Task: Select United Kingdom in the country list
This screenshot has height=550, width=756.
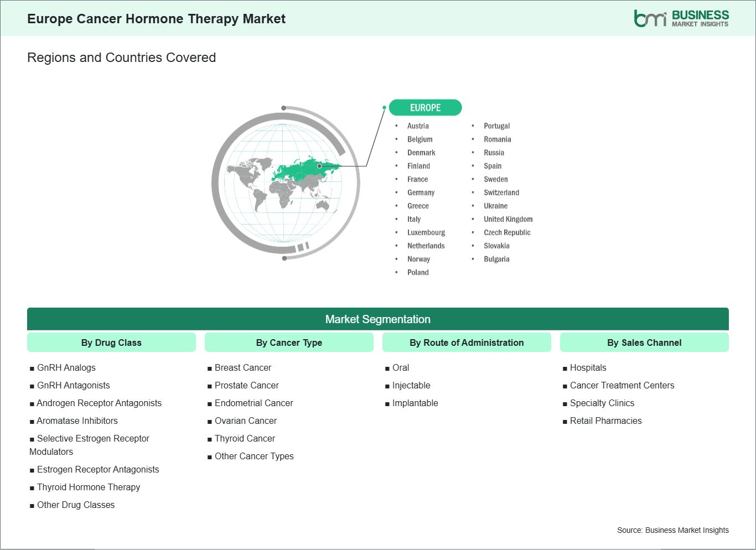Action: 508,219
